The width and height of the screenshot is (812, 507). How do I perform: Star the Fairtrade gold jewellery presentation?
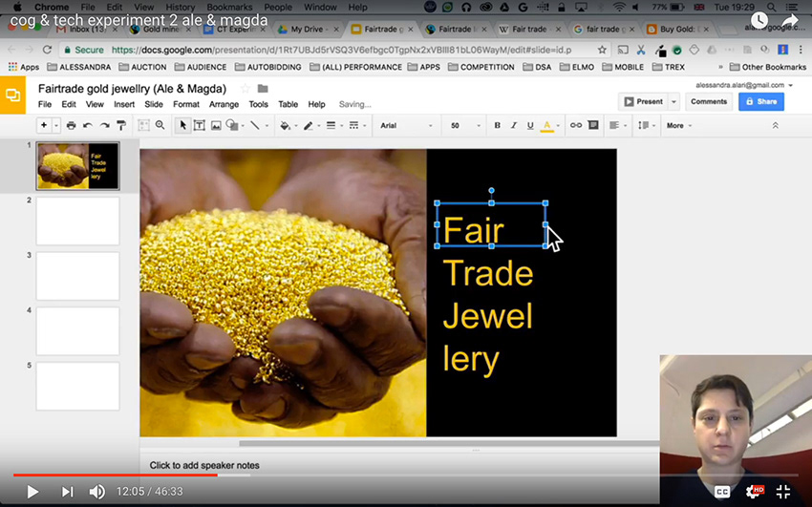(x=245, y=89)
